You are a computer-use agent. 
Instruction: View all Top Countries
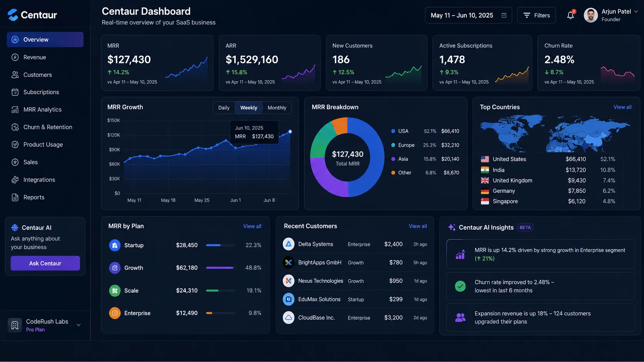(622, 107)
